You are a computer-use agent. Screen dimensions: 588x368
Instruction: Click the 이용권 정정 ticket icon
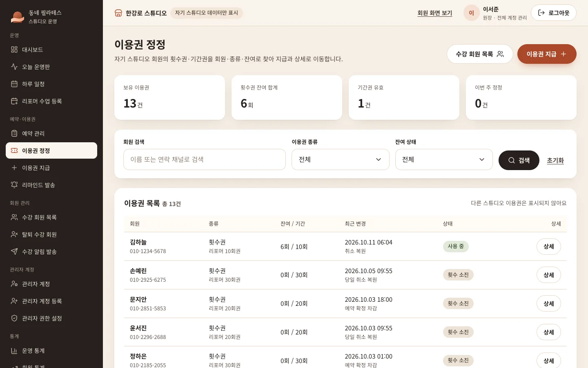[14, 150]
